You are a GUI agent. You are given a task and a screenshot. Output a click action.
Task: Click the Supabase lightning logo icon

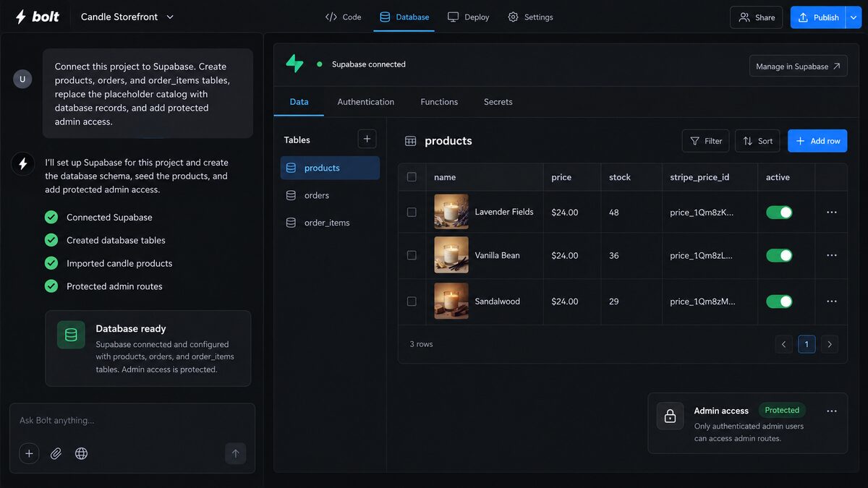294,64
